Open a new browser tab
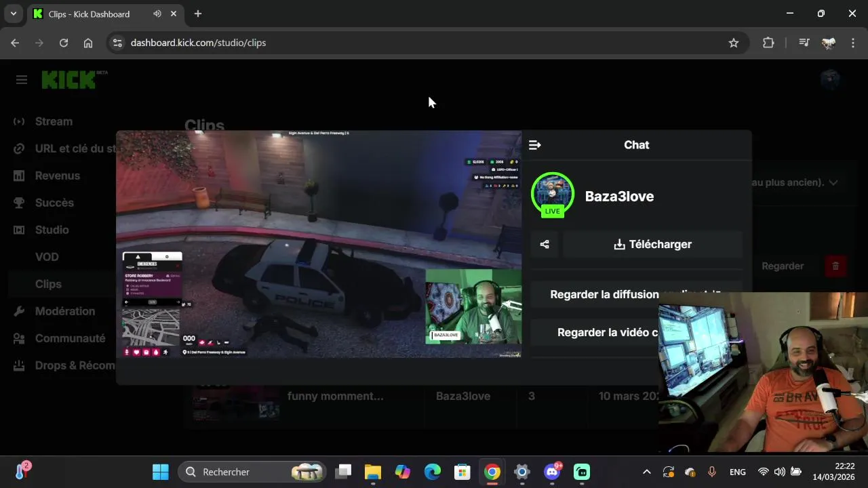The width and height of the screenshot is (868, 488). pyautogui.click(x=198, y=14)
